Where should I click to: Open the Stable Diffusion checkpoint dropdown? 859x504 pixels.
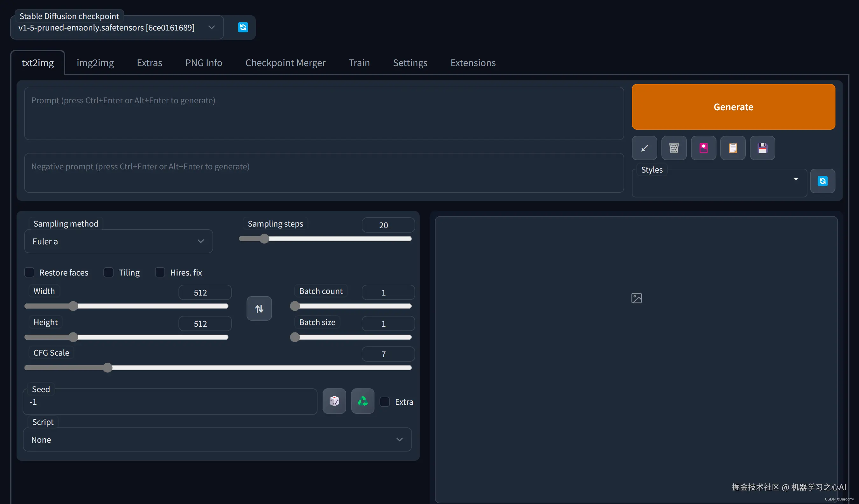[x=116, y=28]
